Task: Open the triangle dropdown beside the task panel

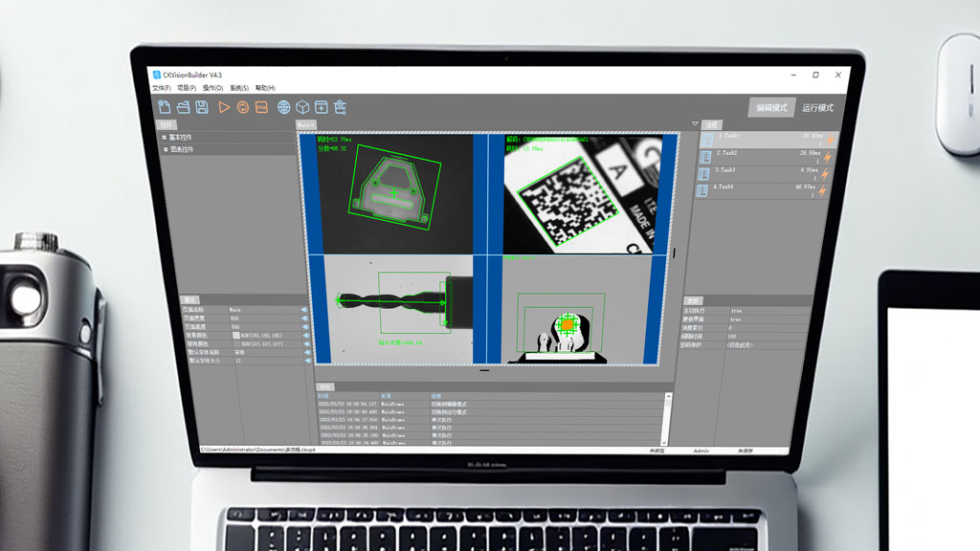Action: click(695, 123)
